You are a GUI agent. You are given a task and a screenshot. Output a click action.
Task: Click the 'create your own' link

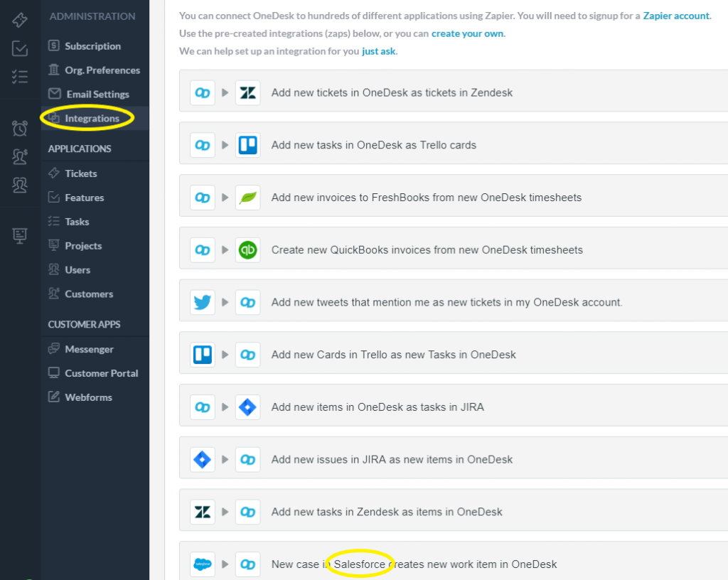pos(467,33)
